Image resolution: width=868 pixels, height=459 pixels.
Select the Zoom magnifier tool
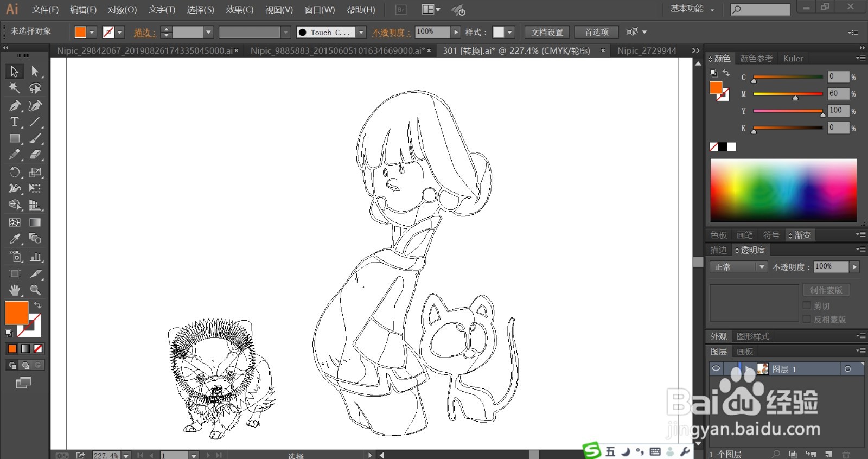click(35, 290)
